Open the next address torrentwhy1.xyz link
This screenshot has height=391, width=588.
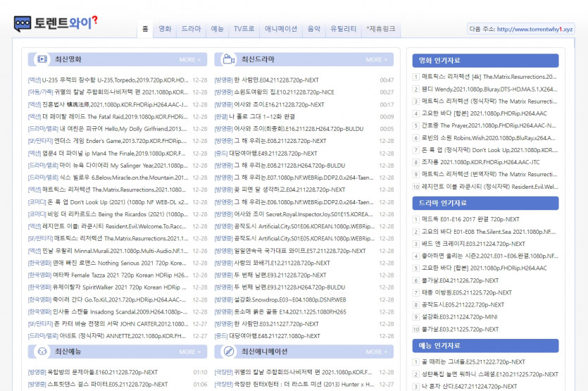click(534, 30)
